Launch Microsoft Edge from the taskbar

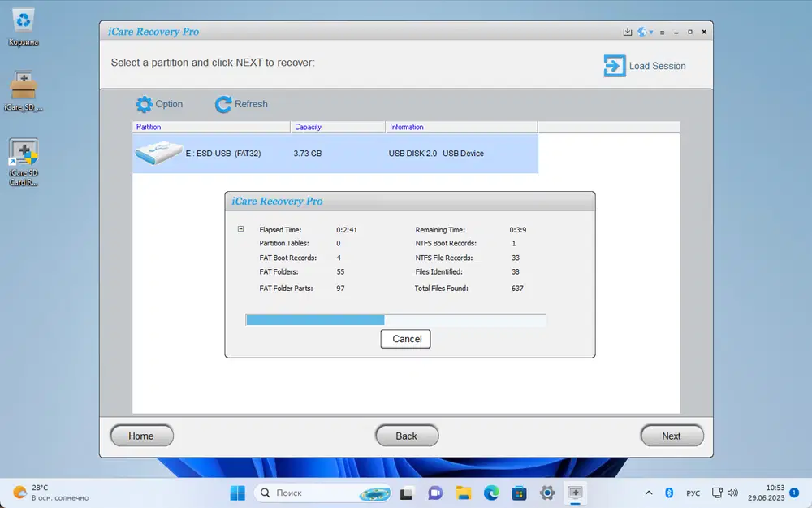pyautogui.click(x=491, y=493)
